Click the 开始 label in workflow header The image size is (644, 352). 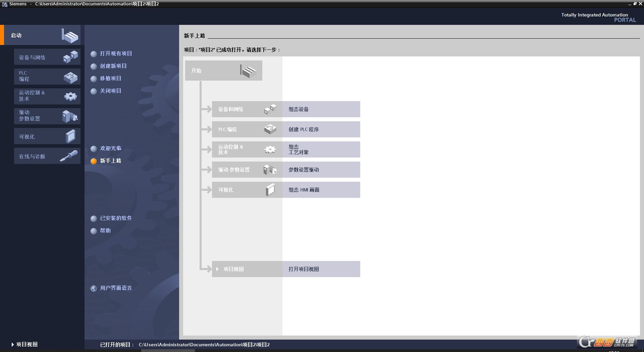(x=196, y=71)
